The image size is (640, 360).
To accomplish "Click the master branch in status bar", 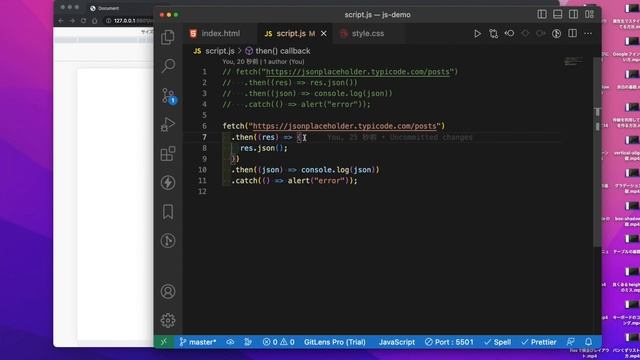I will pos(198,342).
